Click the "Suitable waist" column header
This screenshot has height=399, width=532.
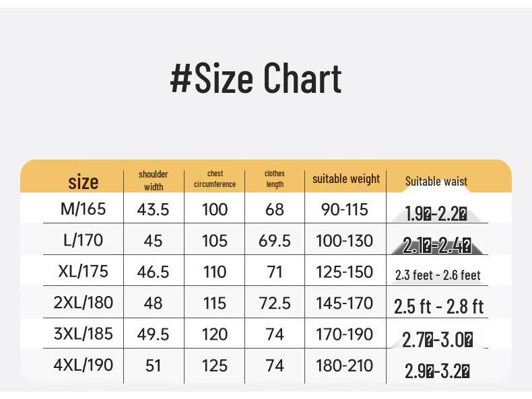coord(436,181)
